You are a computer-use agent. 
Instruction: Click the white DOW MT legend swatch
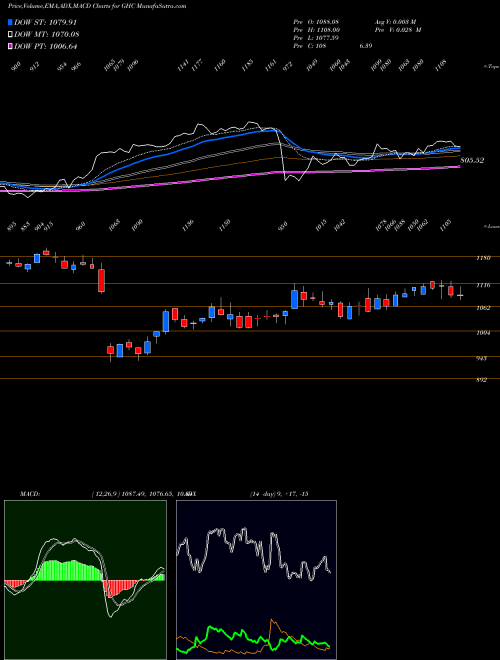pos(11,35)
